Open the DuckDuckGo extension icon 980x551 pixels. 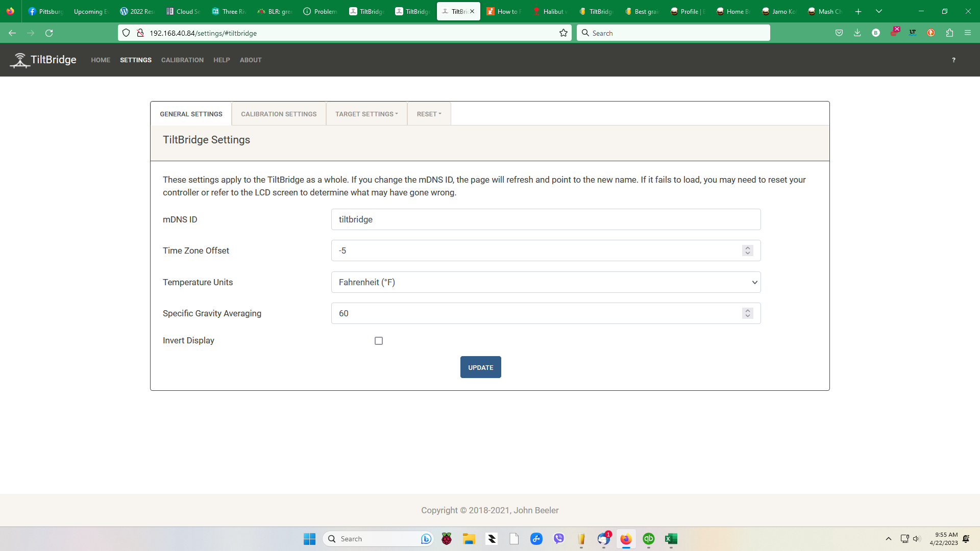pos(931,33)
